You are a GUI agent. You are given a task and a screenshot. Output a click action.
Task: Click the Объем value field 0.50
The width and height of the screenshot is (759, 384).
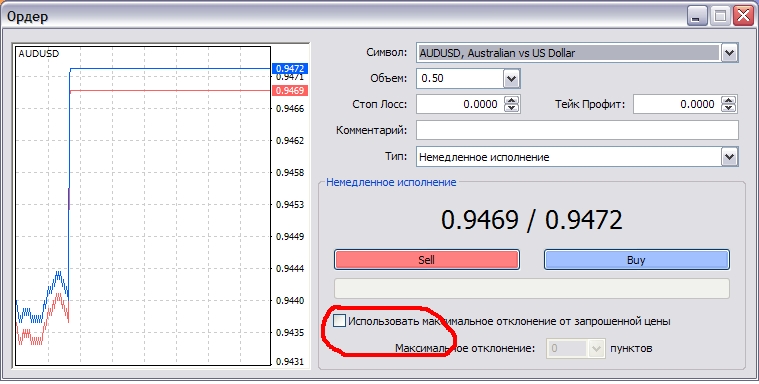[460, 78]
